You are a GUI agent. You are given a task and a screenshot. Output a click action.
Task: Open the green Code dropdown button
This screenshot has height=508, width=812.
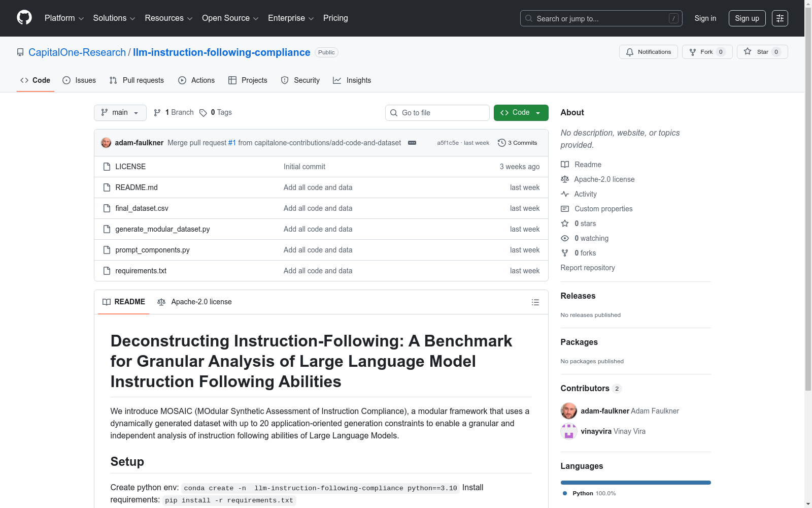(x=521, y=113)
